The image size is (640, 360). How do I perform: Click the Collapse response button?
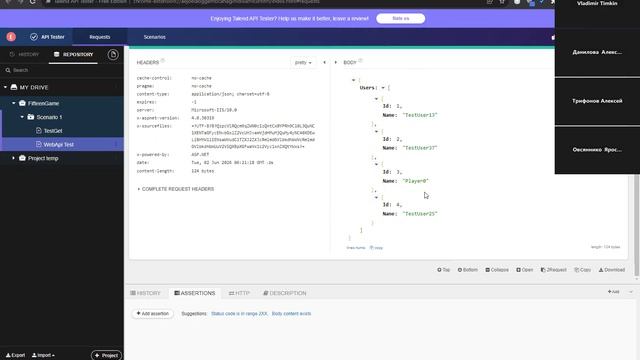(x=497, y=270)
